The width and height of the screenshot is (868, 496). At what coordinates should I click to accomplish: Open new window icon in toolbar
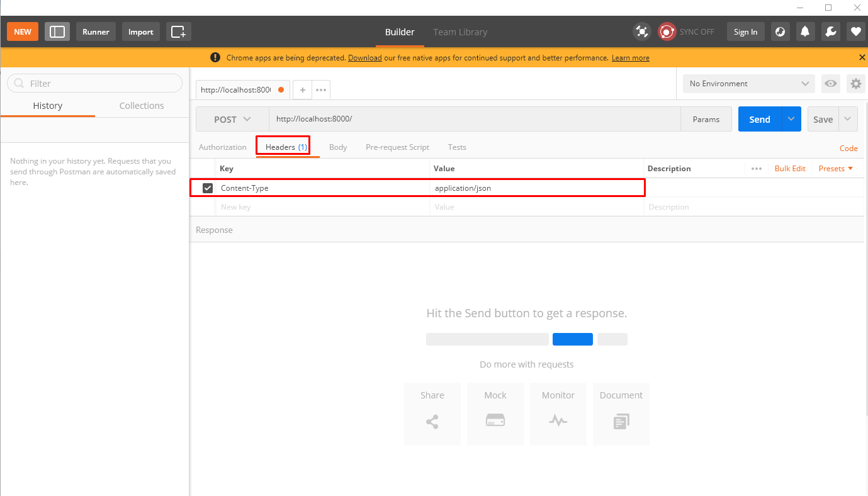click(179, 31)
